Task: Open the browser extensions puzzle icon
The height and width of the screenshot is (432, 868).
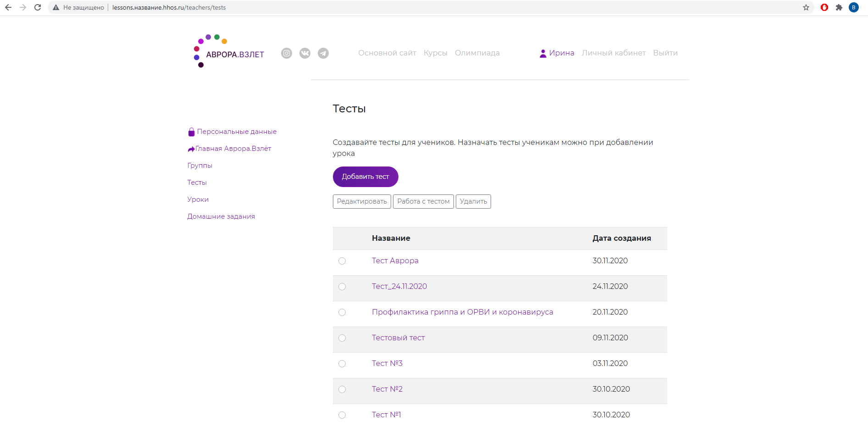Action: click(839, 7)
